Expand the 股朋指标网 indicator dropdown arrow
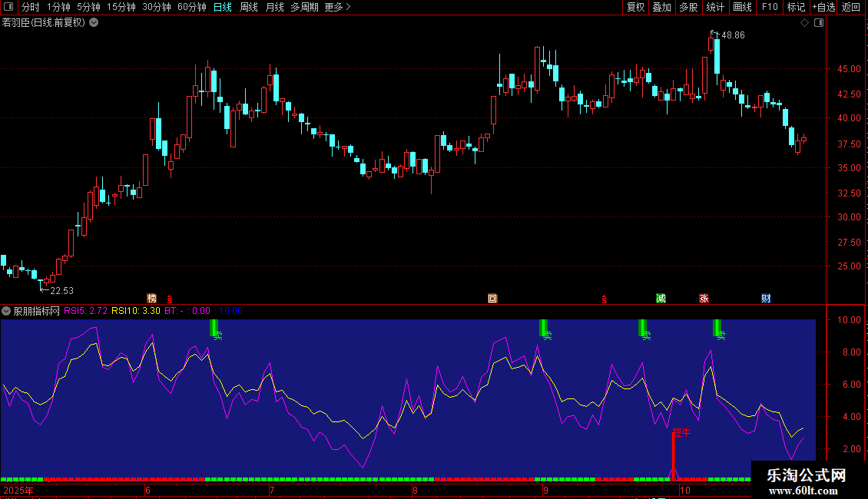 pyautogui.click(x=6, y=311)
